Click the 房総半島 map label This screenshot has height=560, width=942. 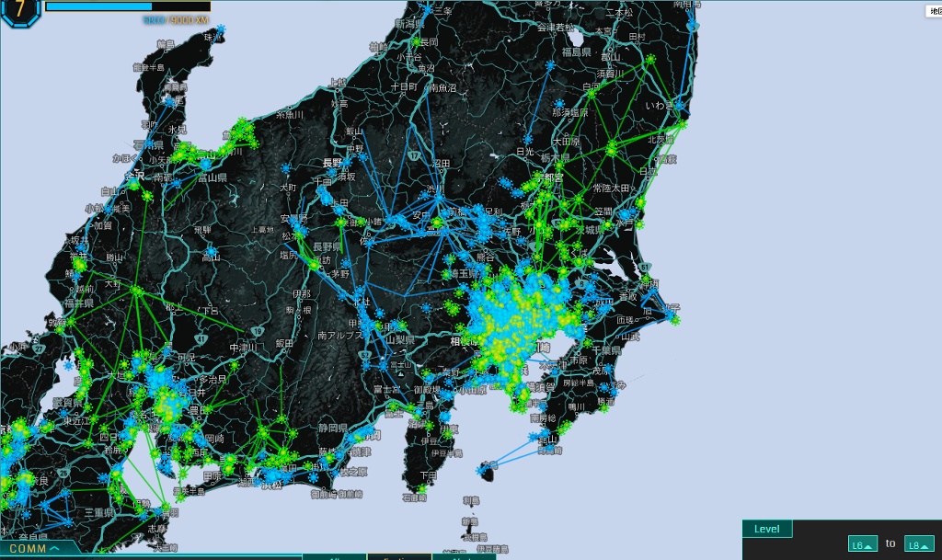578,383
